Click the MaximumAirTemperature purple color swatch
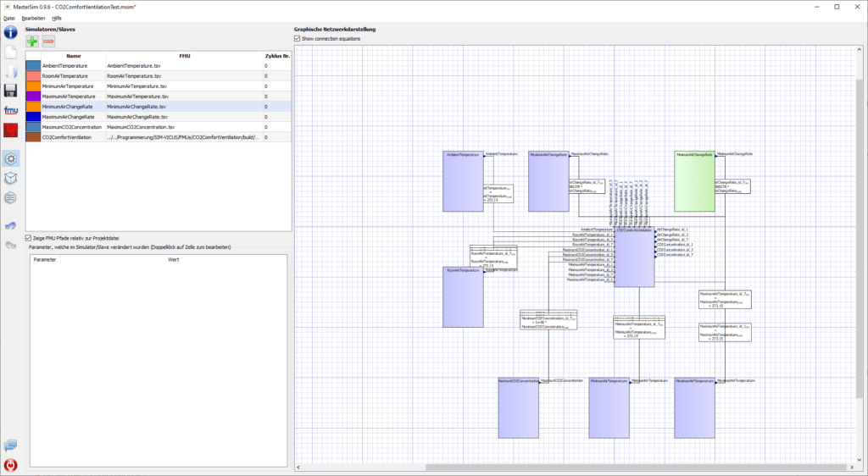 [33, 97]
